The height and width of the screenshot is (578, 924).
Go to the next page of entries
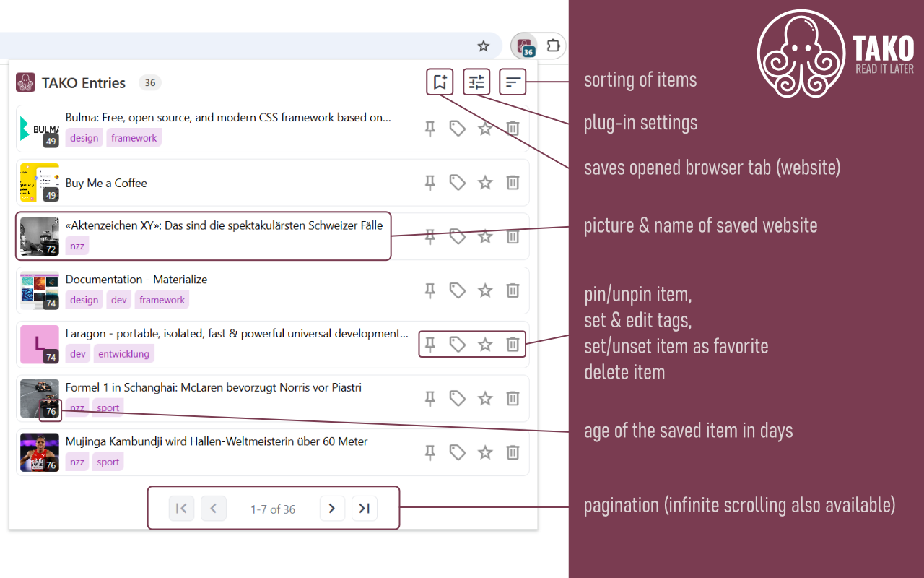(332, 509)
